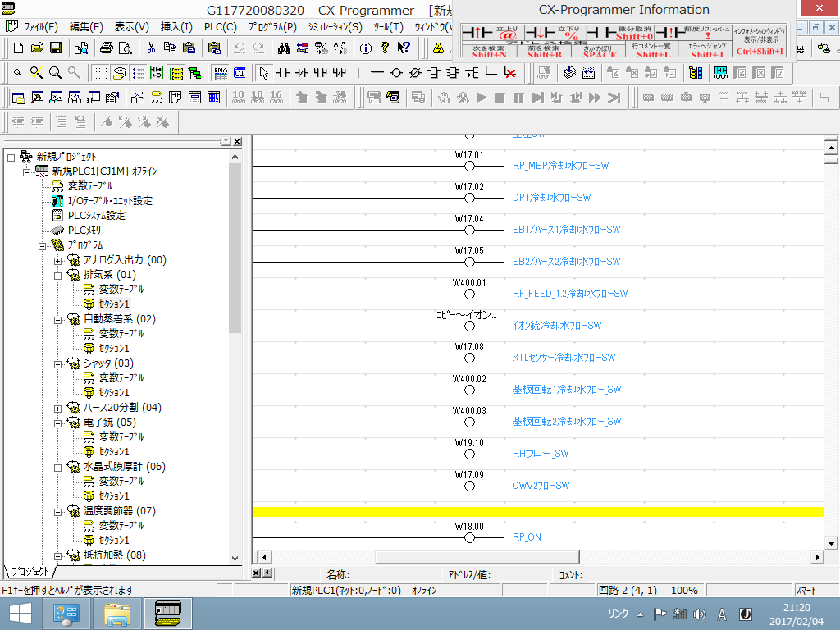Viewport: 840px width, 630px height.
Task: Click the Cut scissors icon
Action: (152, 48)
